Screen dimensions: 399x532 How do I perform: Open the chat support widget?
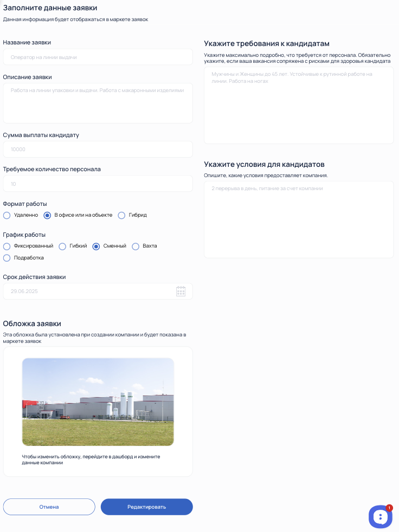[381, 517]
